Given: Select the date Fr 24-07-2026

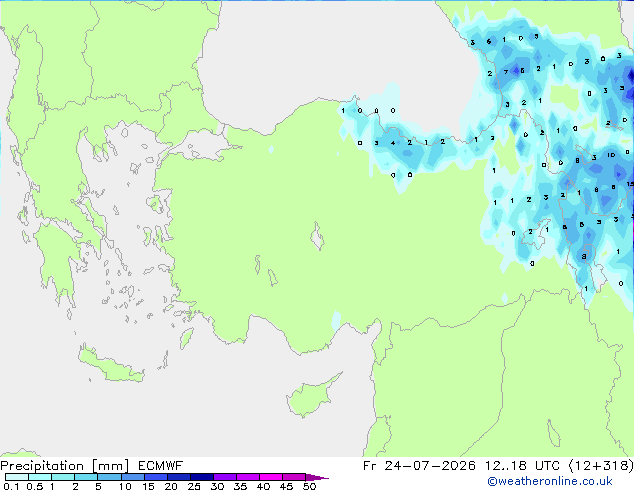Looking at the screenshot, I should coord(419,466).
